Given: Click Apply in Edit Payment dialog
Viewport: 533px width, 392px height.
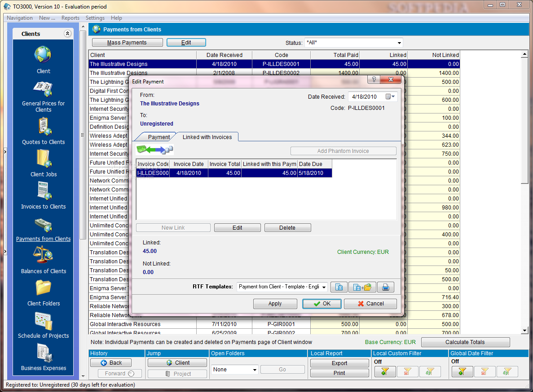Looking at the screenshot, I should coord(275,304).
